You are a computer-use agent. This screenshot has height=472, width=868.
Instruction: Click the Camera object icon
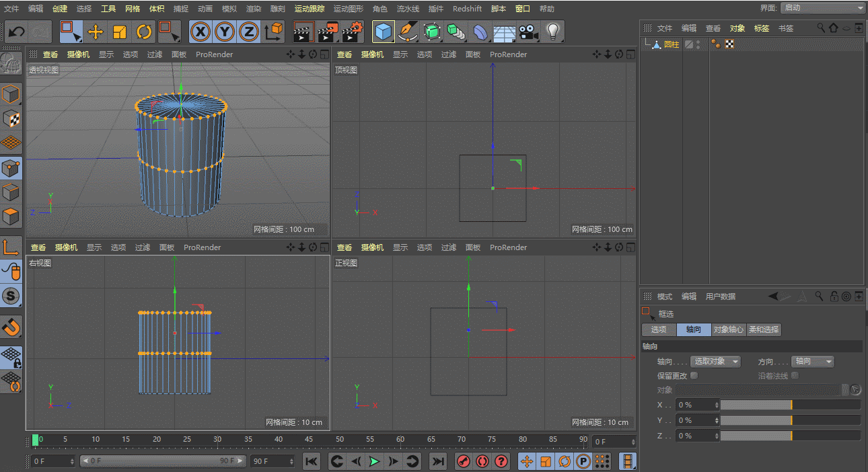529,32
